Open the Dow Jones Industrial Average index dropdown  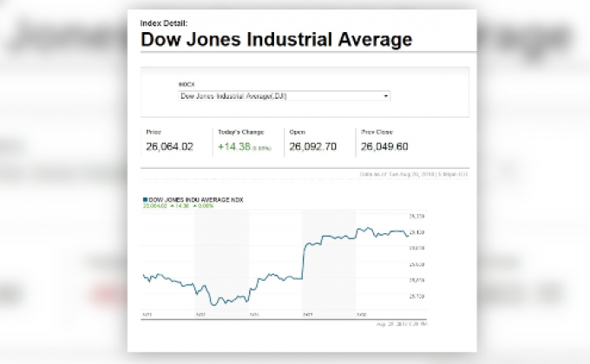tap(284, 96)
